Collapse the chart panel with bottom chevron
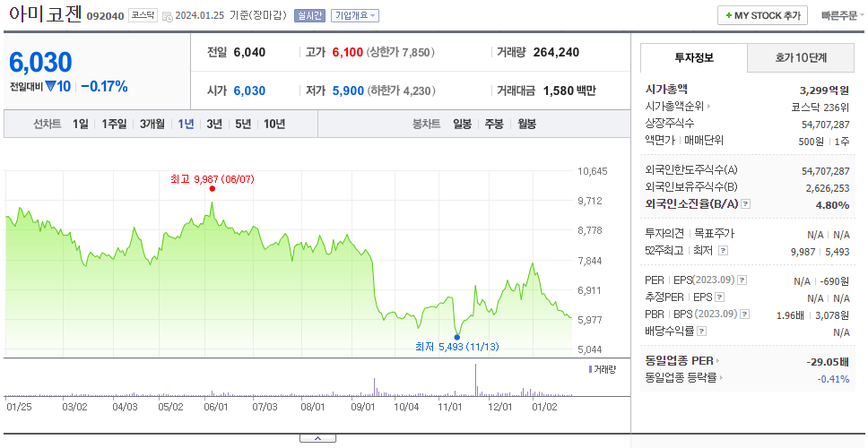Image resolution: width=868 pixels, height=448 pixels. (317, 439)
